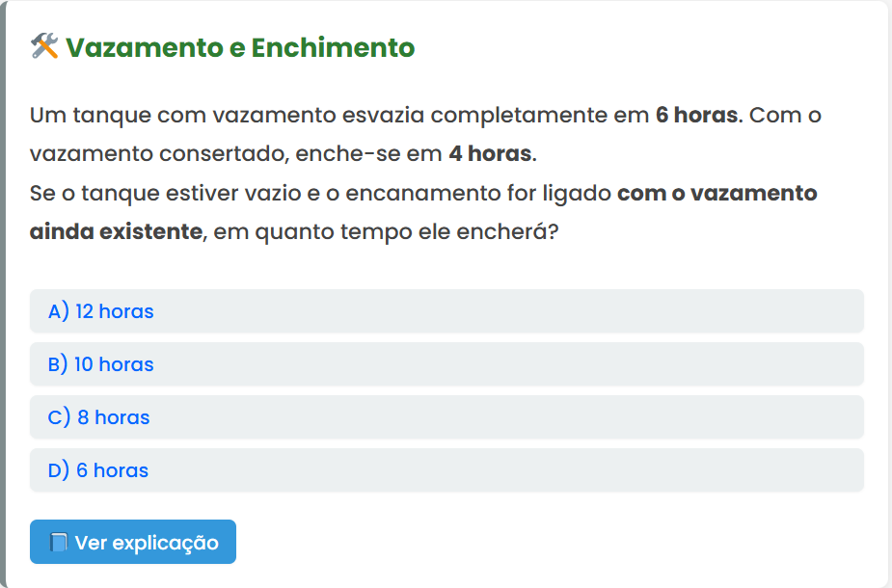
Task: Click the bold phrase "com o vazamento"
Action: tap(717, 193)
